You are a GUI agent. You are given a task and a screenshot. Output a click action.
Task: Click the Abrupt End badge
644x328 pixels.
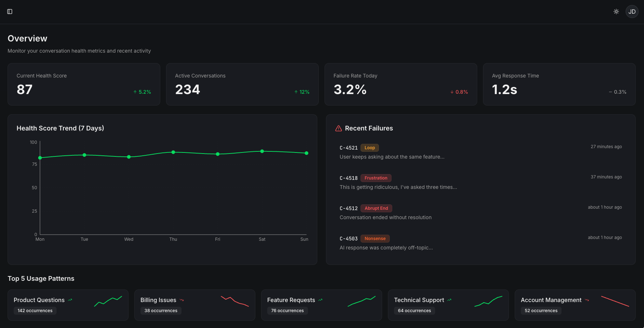coord(376,208)
